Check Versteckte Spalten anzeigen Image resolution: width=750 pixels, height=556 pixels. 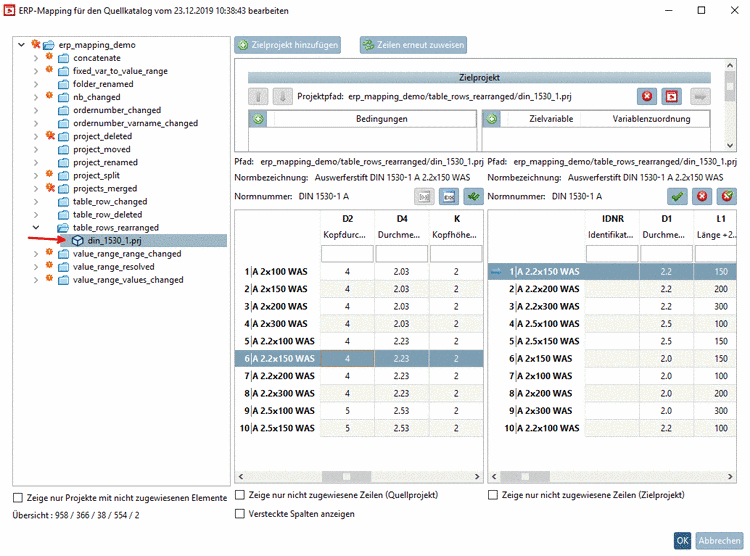point(240,514)
